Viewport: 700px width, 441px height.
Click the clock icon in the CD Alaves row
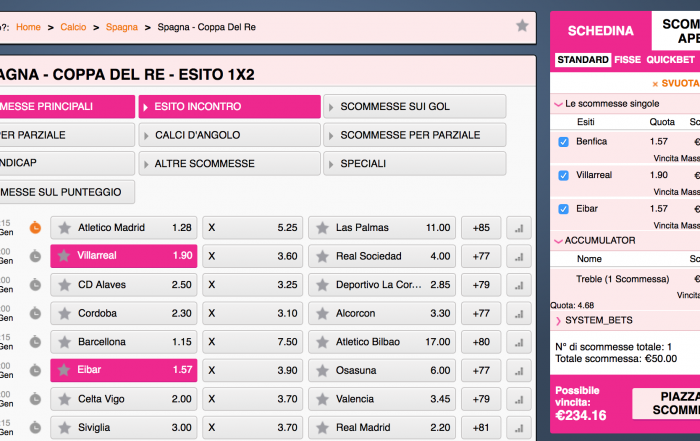pyautogui.click(x=35, y=285)
